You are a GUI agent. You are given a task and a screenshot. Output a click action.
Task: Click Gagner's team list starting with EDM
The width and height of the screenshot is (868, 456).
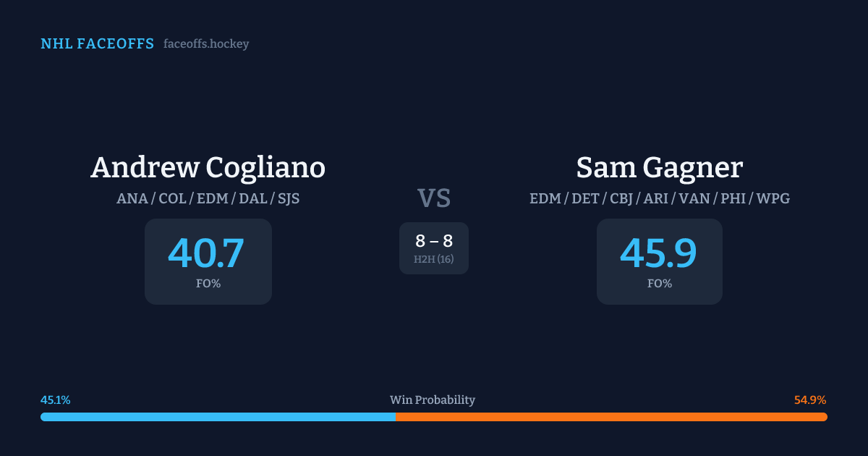point(659,198)
